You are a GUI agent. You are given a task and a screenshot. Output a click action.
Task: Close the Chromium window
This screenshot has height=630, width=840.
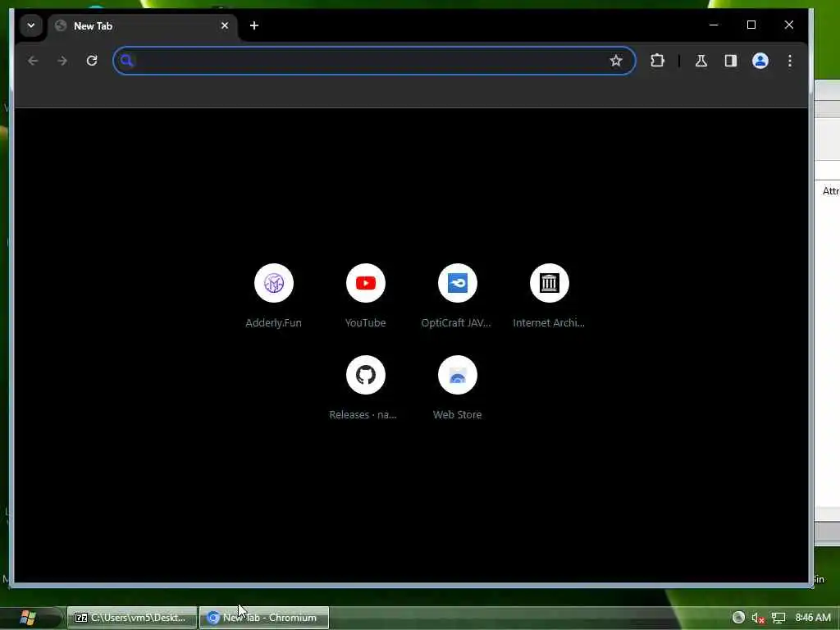[788, 25]
